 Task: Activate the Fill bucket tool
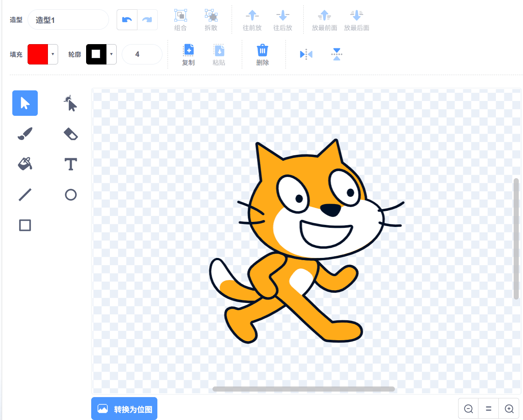(x=25, y=164)
